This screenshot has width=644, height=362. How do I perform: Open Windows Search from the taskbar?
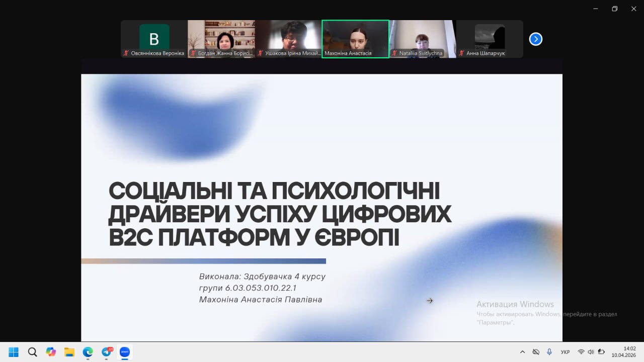point(32,352)
